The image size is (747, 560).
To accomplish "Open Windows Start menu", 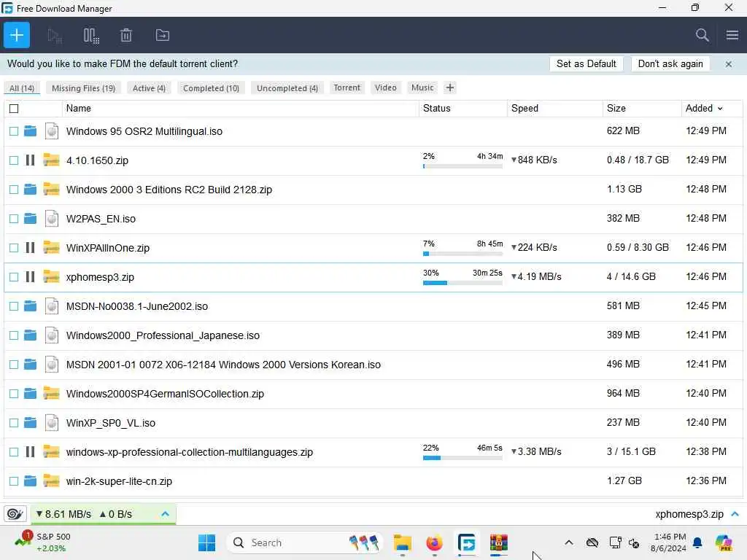I will point(206,542).
